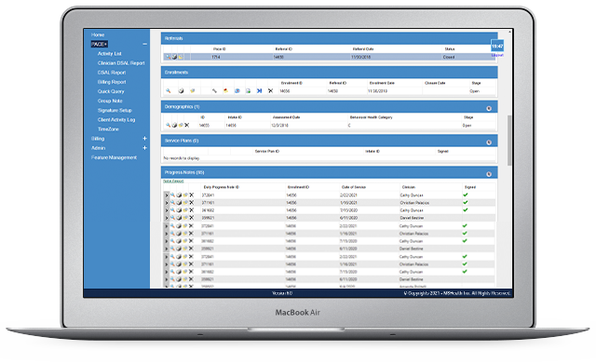Click magnifier view icon in Referrals row
The width and height of the screenshot is (596, 364).
pyautogui.click(x=168, y=57)
